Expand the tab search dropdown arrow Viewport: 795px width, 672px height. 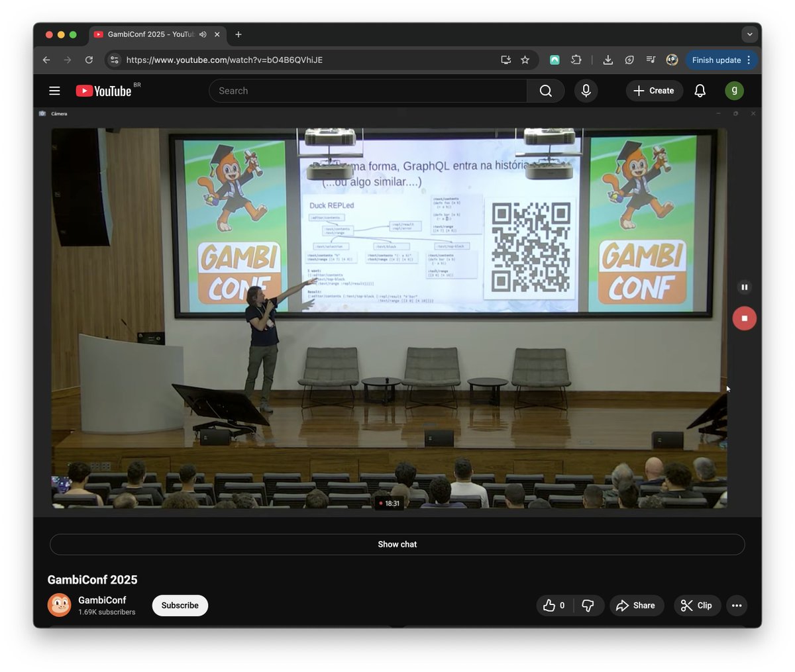(749, 34)
